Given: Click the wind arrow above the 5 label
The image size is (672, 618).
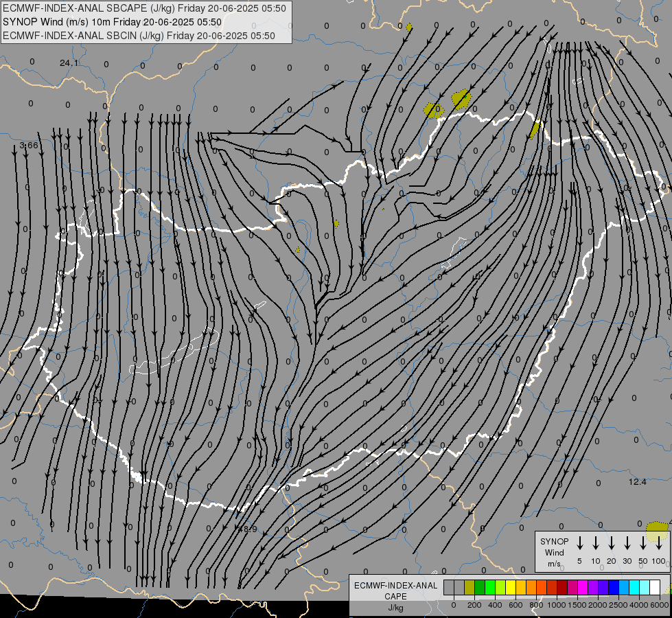Looking at the screenshot, I should (x=580, y=543).
